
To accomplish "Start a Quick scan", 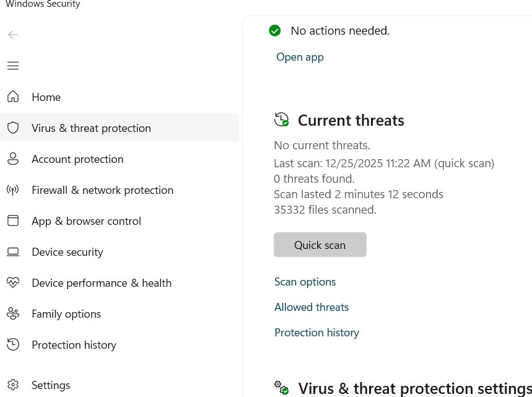I will (x=320, y=245).
